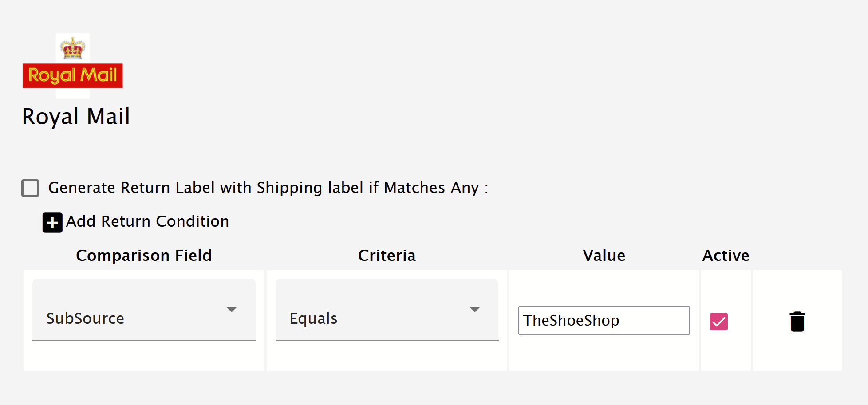This screenshot has width=868, height=405.
Task: Click the black plus icon
Action: click(52, 223)
